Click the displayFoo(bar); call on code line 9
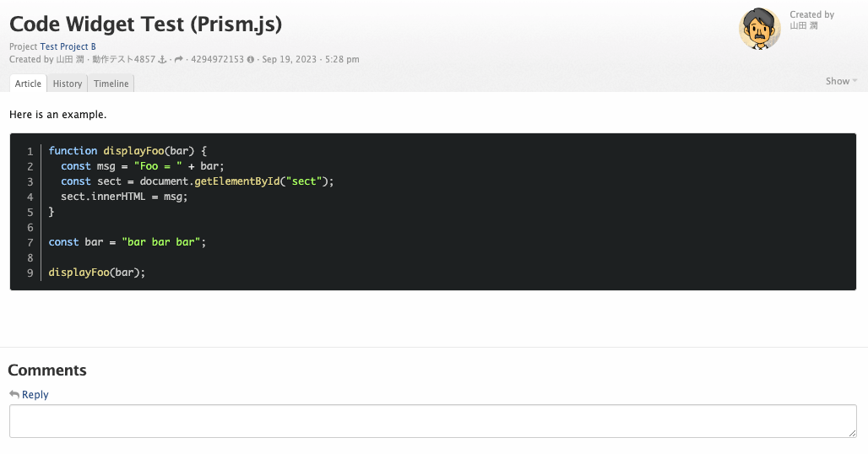868x454 pixels. pyautogui.click(x=97, y=273)
